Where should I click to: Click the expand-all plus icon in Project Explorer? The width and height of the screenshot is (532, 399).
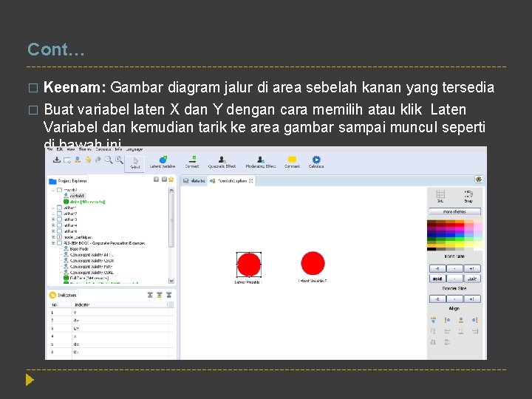(x=156, y=180)
